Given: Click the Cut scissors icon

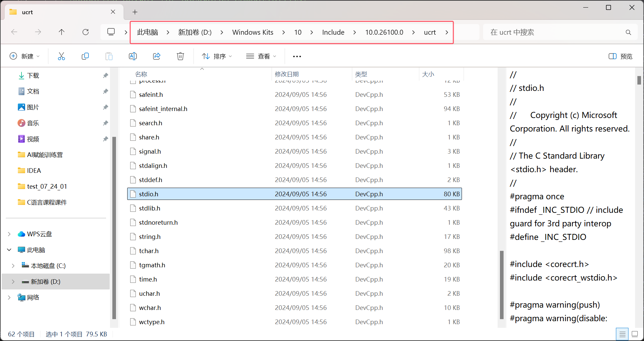Looking at the screenshot, I should tap(61, 56).
